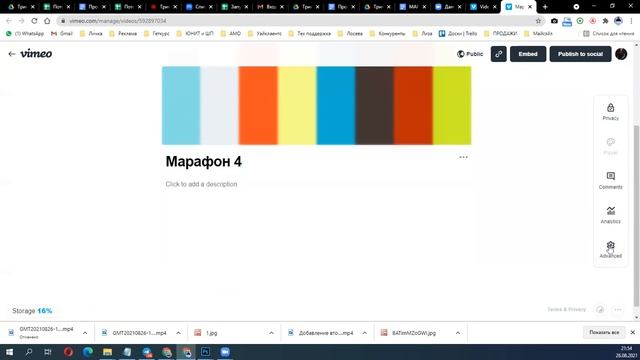Copy video link with the chain icon button

point(498,54)
